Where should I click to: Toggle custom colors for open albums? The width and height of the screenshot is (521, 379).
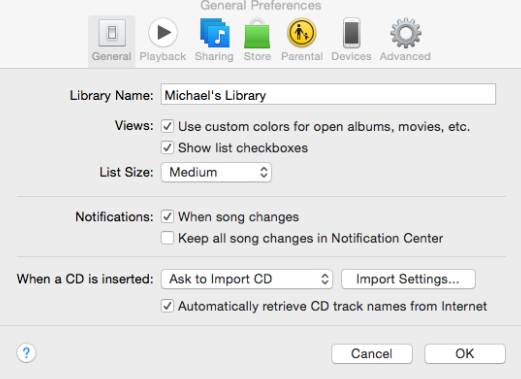click(x=167, y=126)
